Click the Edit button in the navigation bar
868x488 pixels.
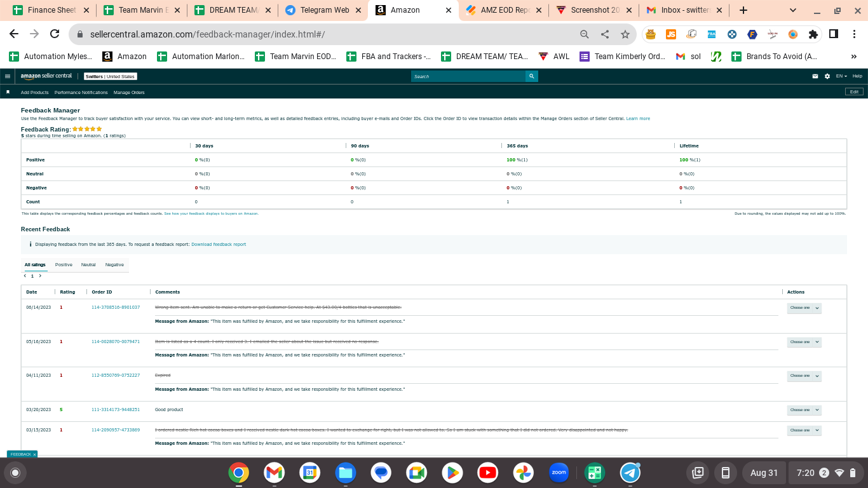pos(854,92)
